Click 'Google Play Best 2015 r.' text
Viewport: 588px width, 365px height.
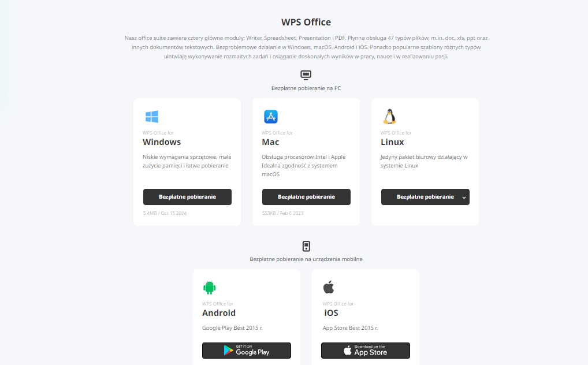[233, 328]
